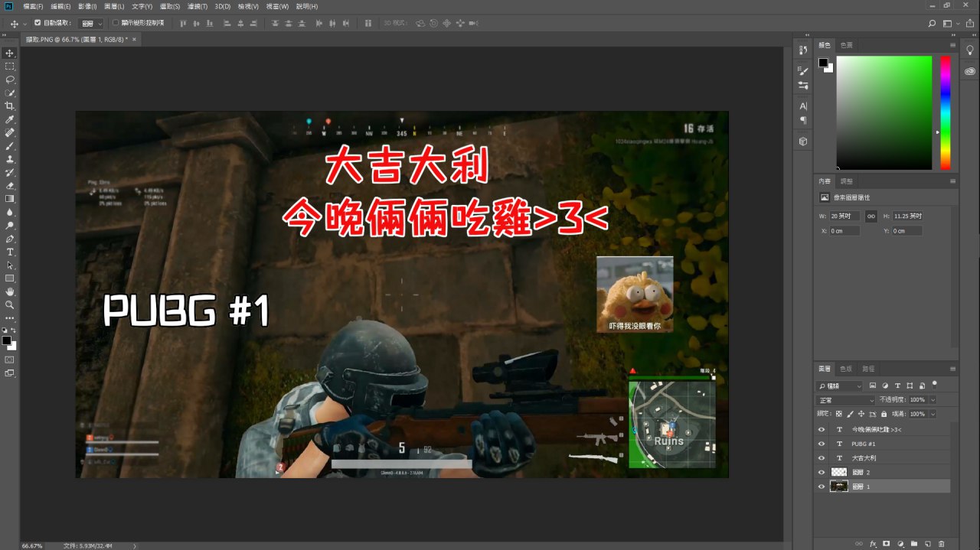This screenshot has height=550, width=980.
Task: Create a new layer icon
Action: (x=928, y=543)
